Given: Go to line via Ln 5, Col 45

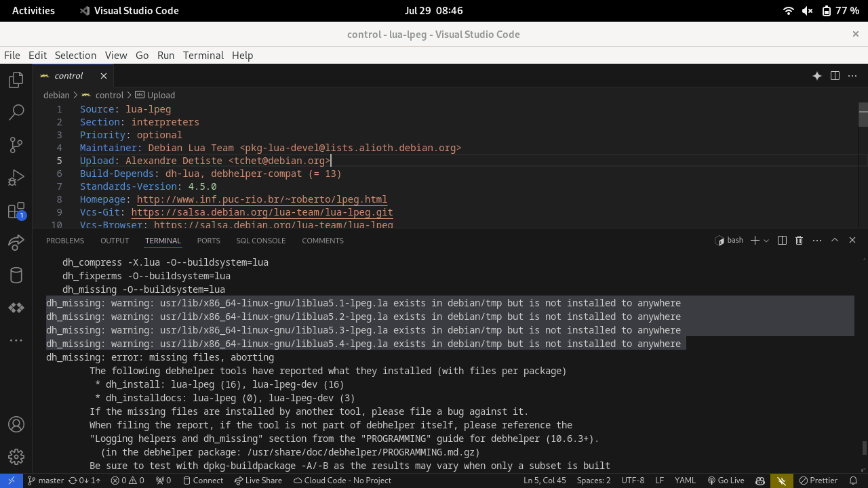Looking at the screenshot, I should click(545, 481).
